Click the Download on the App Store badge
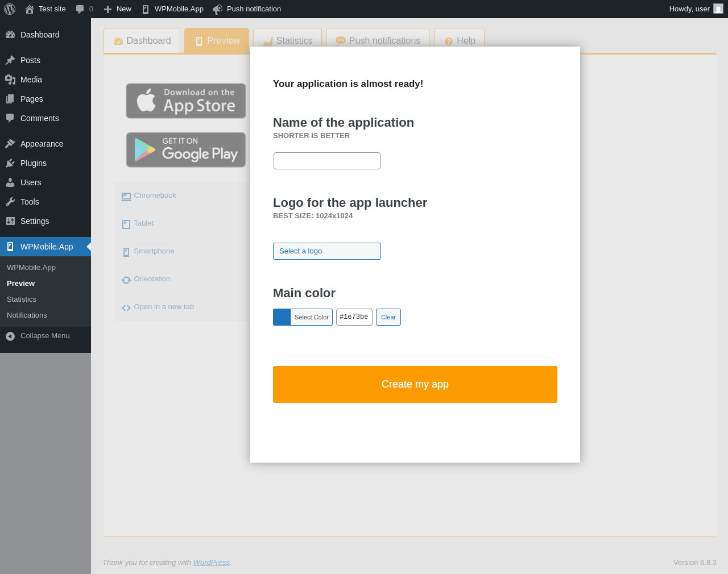The width and height of the screenshot is (728, 574). [x=186, y=101]
